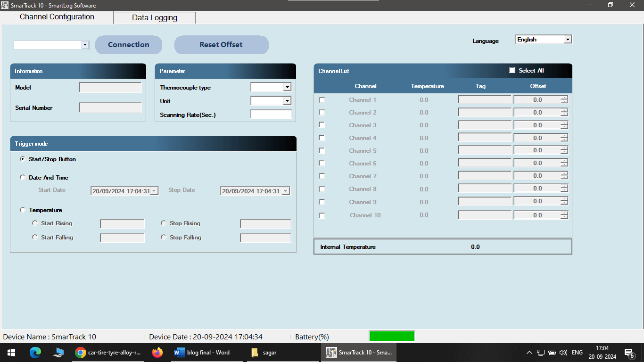The width and height of the screenshot is (644, 362).
Task: Expand the Thermocouple type dropdown
Action: (287, 87)
